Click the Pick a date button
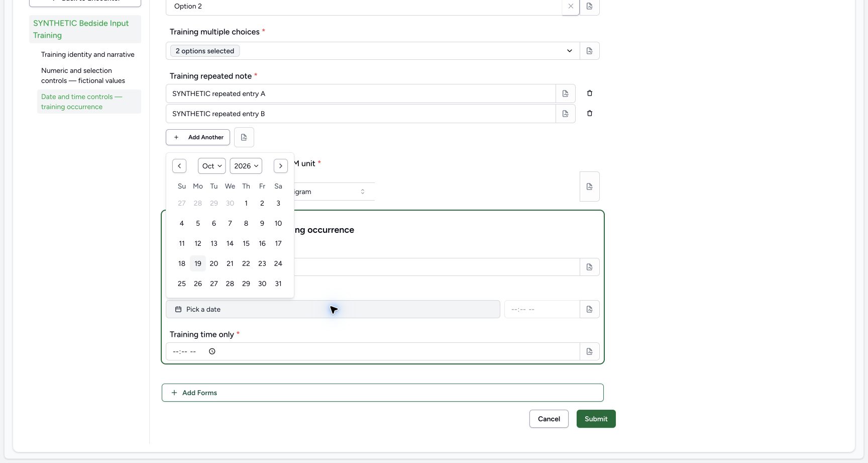This screenshot has width=868, height=463. [x=333, y=309]
